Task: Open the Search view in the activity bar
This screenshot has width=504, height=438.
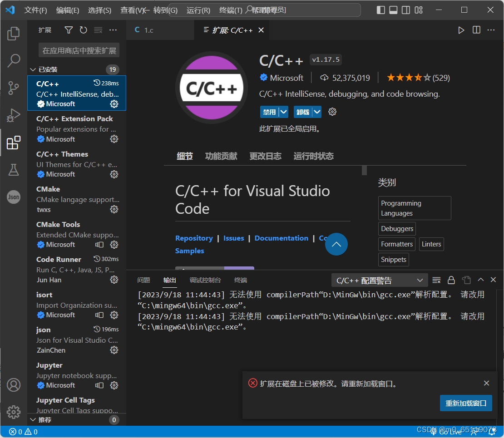Action: pos(14,60)
